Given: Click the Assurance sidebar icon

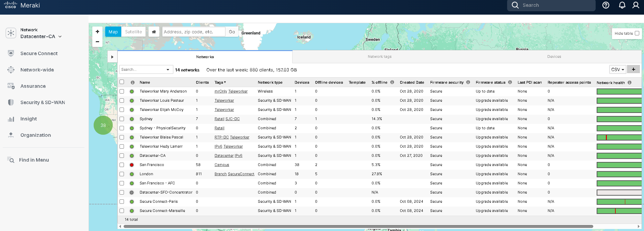Looking at the screenshot, I should click(x=11, y=86).
